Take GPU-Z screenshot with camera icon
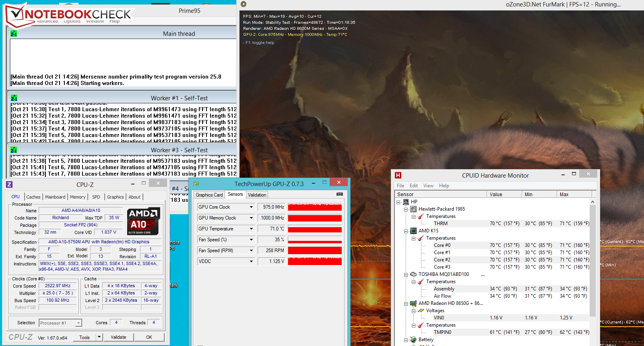 (340, 194)
